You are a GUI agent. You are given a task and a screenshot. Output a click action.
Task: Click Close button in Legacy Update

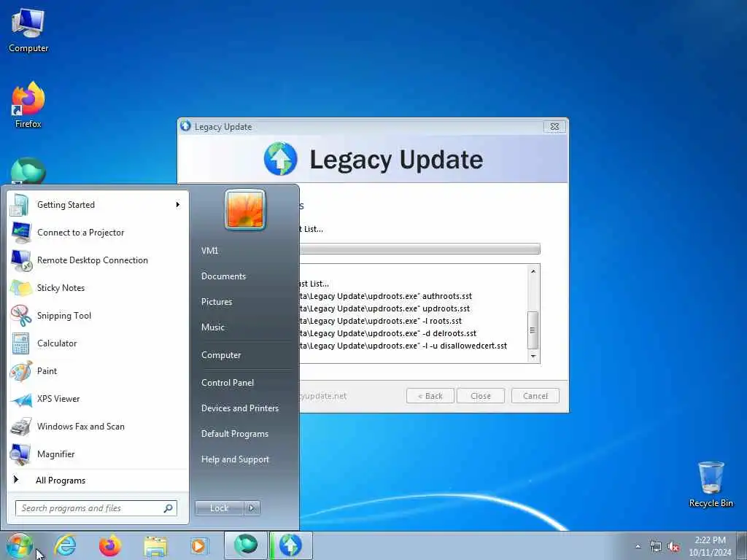point(480,396)
